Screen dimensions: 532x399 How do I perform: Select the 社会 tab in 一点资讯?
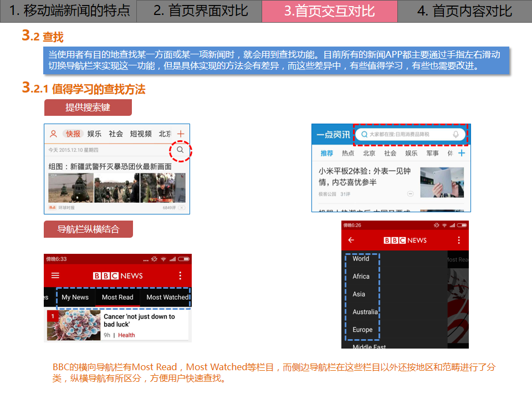point(390,154)
